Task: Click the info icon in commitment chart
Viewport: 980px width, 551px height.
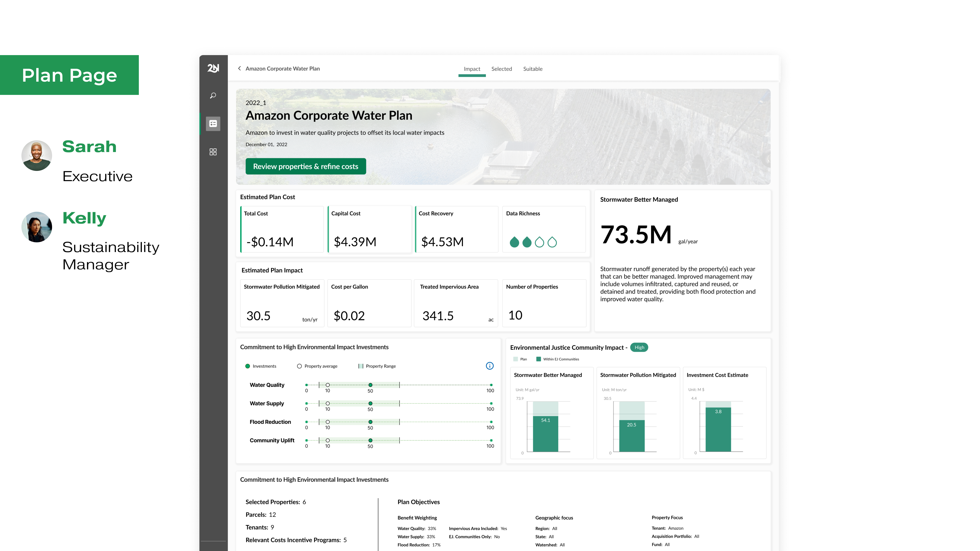Action: coord(490,366)
